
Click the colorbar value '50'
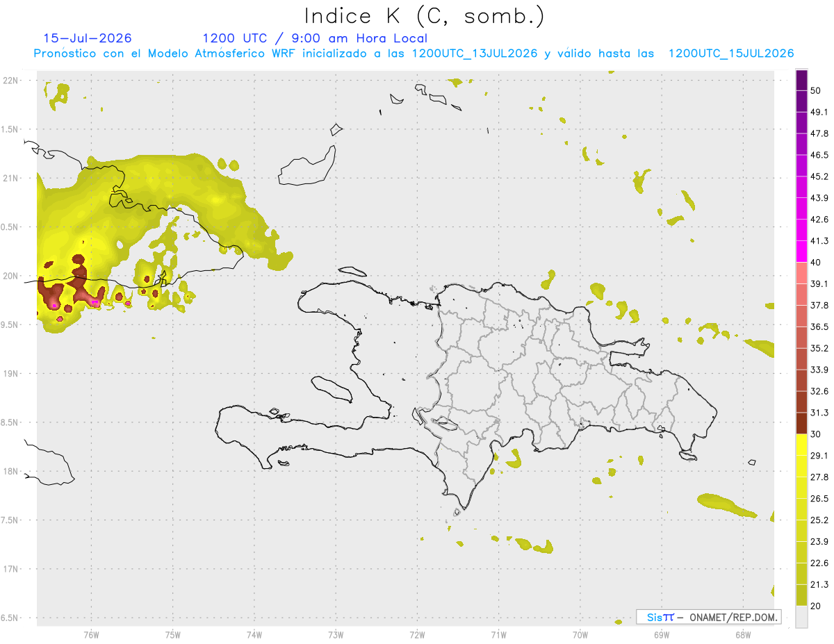coord(817,91)
